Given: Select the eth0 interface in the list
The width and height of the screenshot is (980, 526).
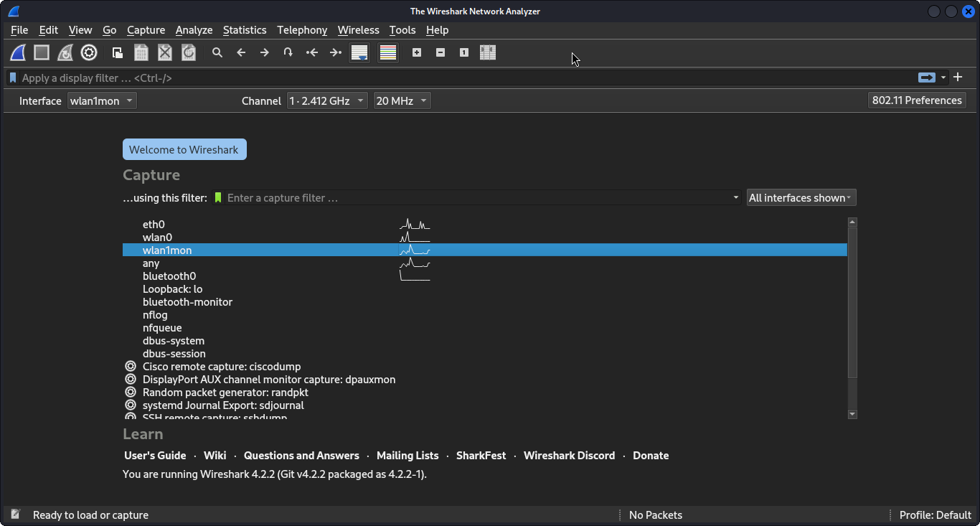Looking at the screenshot, I should (x=154, y=225).
